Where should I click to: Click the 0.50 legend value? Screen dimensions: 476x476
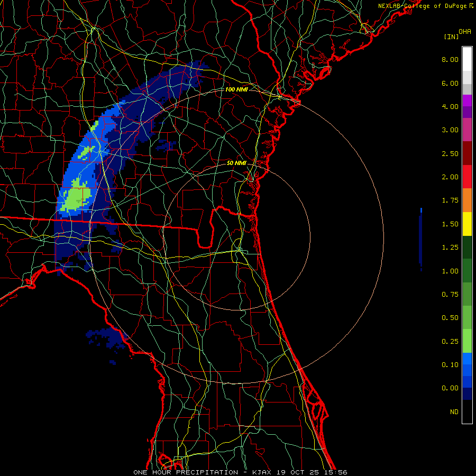(450, 318)
